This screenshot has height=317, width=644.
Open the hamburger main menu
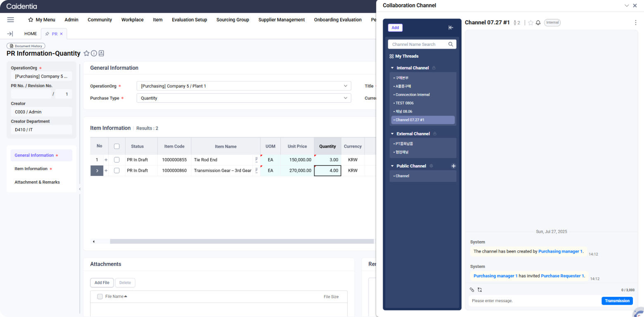tap(11, 20)
